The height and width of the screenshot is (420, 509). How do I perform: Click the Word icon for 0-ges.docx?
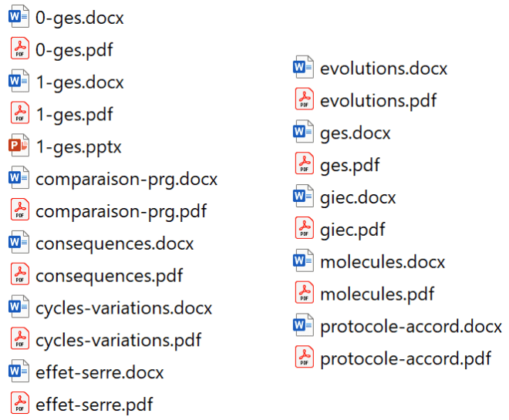19,17
